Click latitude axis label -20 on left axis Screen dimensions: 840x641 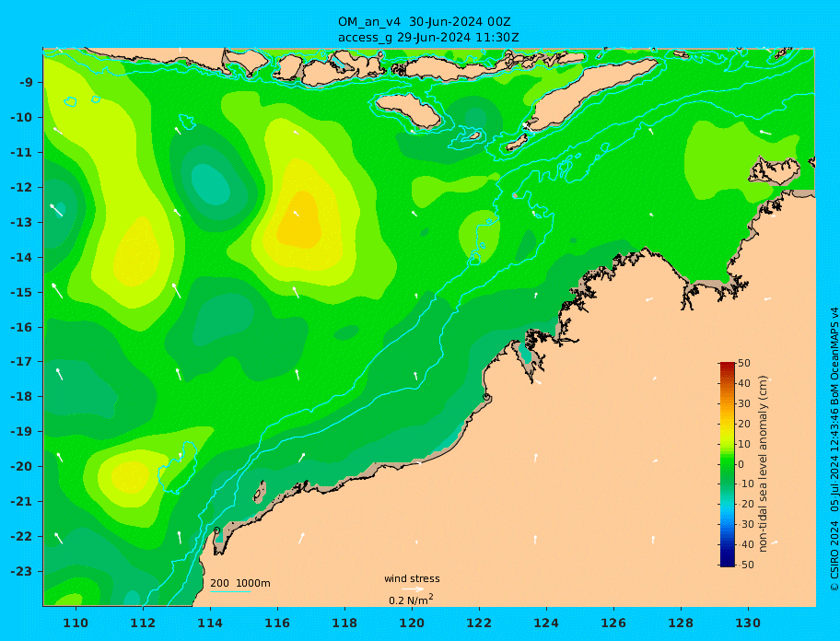(22, 466)
